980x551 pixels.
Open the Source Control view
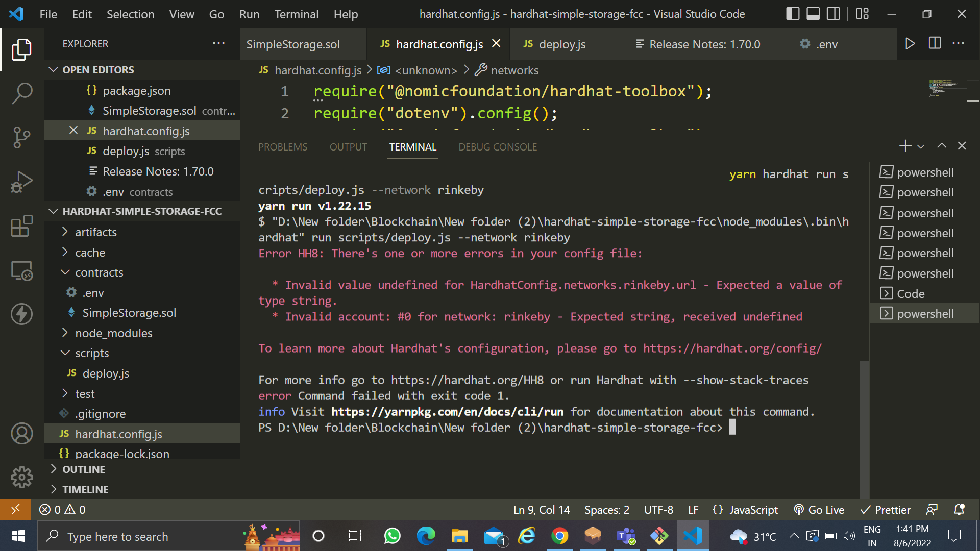click(21, 138)
